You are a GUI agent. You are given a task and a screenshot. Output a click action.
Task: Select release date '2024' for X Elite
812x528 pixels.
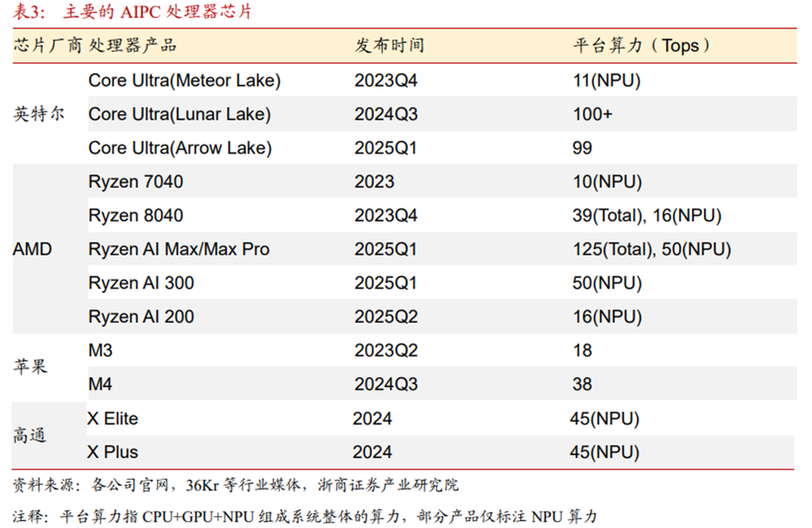click(x=373, y=418)
